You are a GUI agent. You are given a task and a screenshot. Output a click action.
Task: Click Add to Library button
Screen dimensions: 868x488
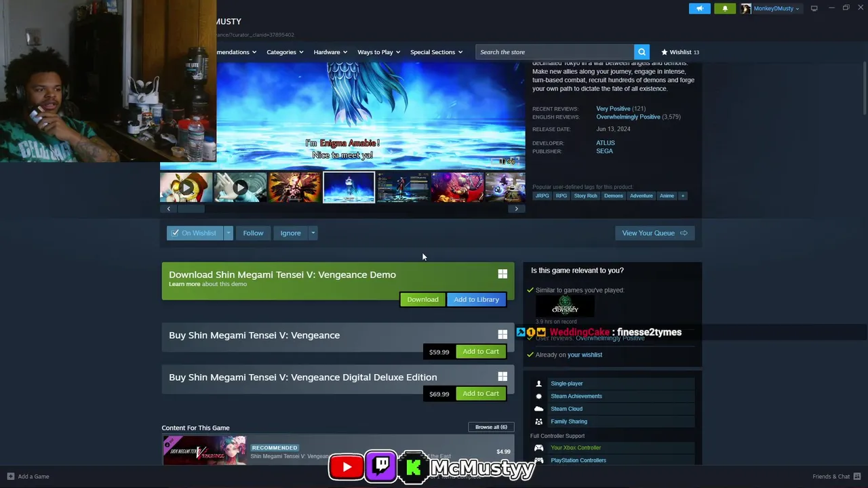tap(476, 300)
